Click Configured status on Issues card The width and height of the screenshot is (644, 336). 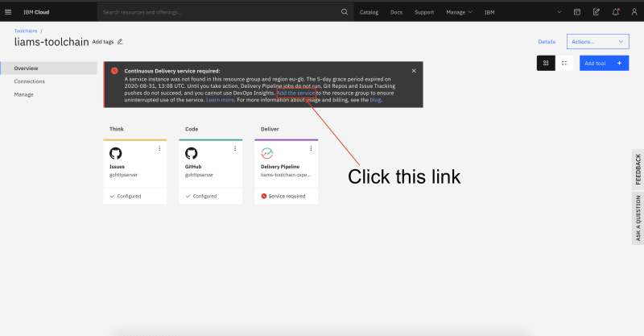tap(129, 196)
